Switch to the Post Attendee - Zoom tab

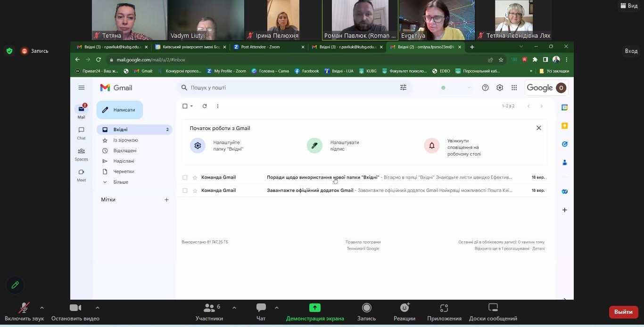pos(269,47)
